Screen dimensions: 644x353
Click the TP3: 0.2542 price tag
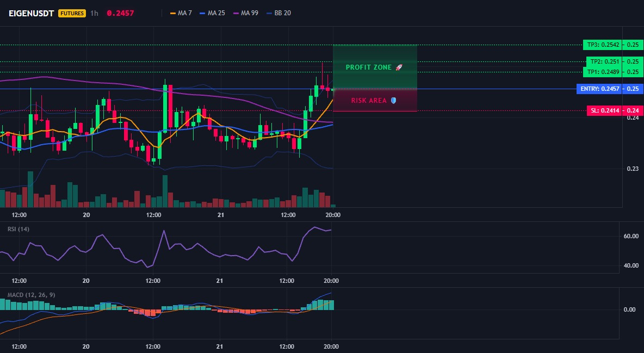603,45
